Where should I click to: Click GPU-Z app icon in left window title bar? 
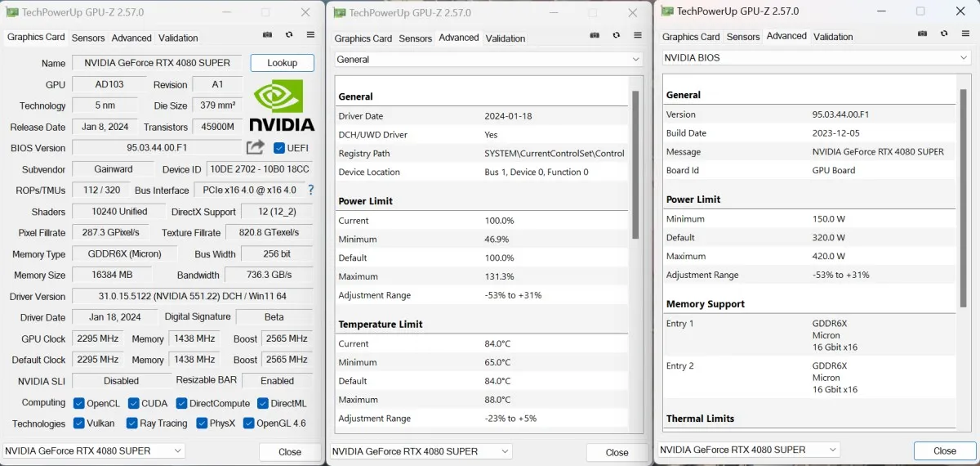coord(11,12)
